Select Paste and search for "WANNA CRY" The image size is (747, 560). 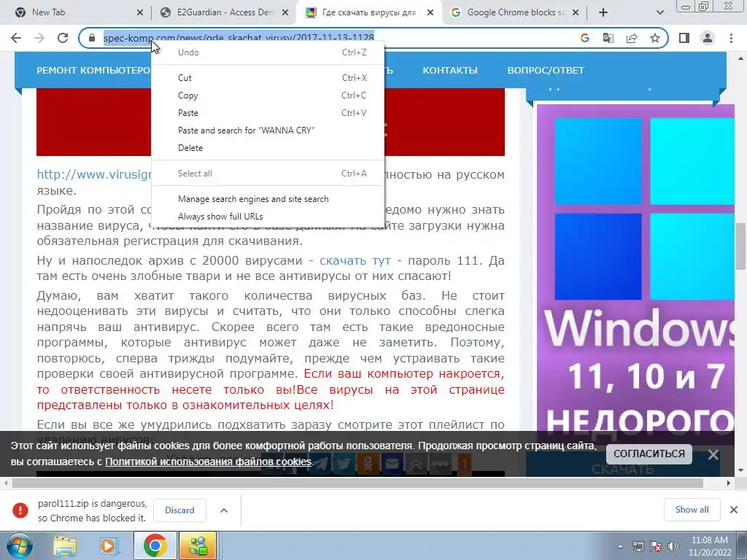[268, 131]
